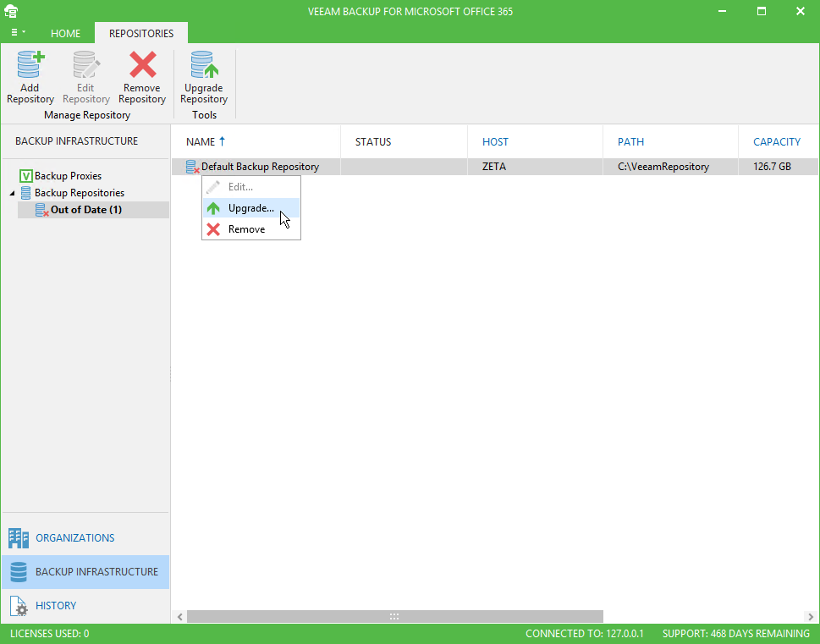Screen dimensions: 820x644
Task: Minimize the Veeam window
Action: 722,11
